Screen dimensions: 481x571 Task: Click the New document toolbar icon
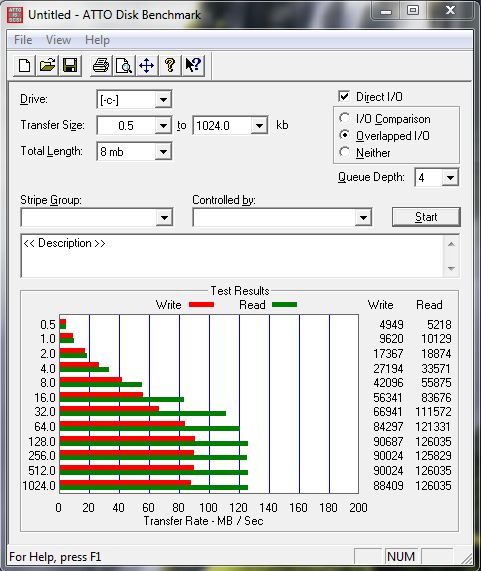[24, 66]
